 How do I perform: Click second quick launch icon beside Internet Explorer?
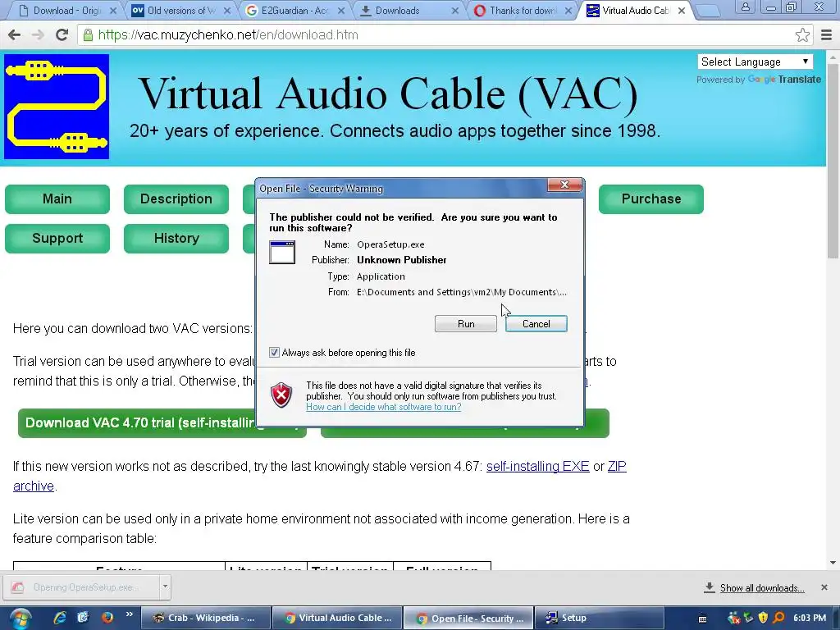(x=83, y=618)
